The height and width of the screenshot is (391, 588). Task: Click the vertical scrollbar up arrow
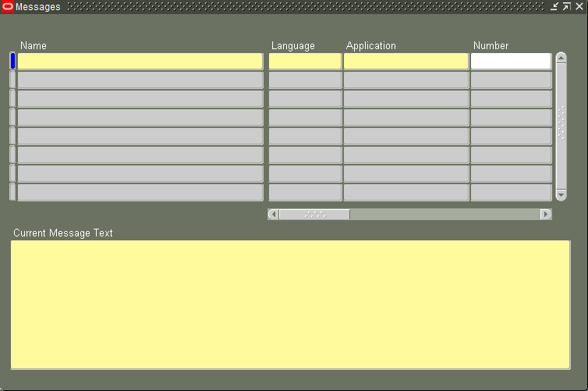[x=561, y=58]
